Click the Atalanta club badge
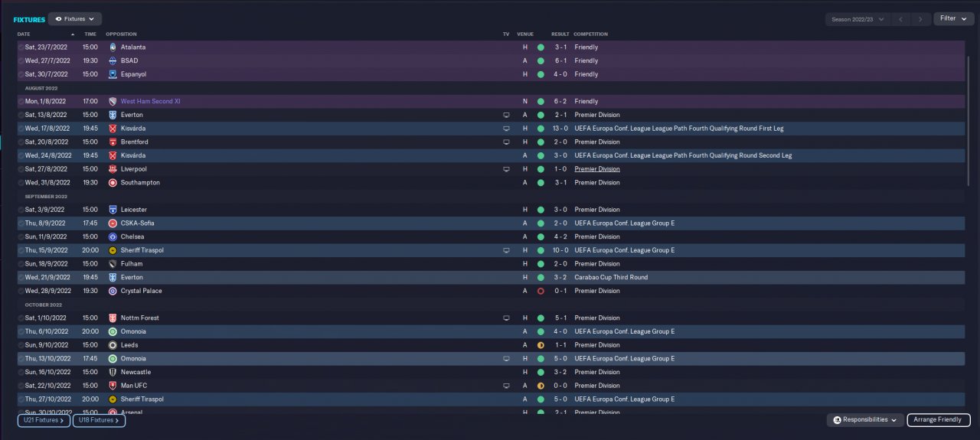 point(113,47)
